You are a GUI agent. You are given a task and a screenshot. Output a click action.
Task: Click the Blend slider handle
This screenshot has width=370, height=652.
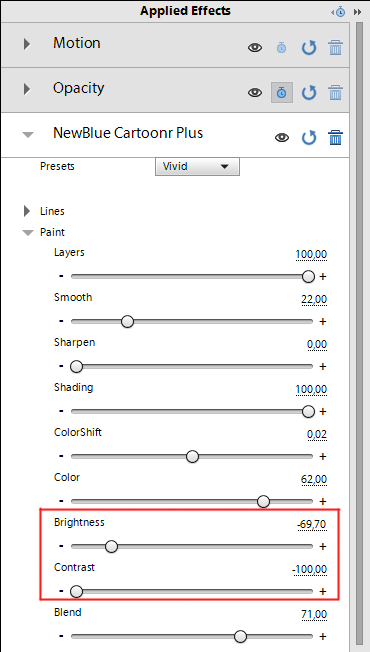(x=240, y=636)
